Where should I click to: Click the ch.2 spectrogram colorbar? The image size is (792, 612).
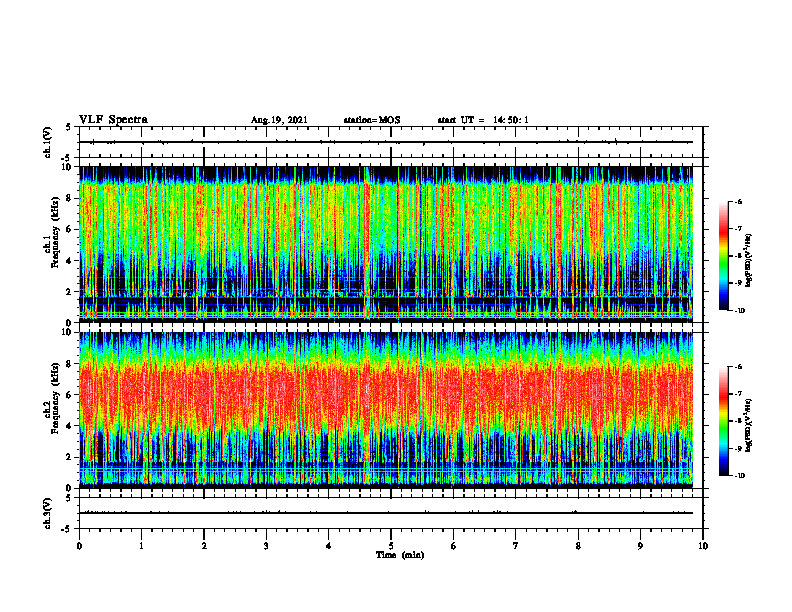click(x=723, y=421)
